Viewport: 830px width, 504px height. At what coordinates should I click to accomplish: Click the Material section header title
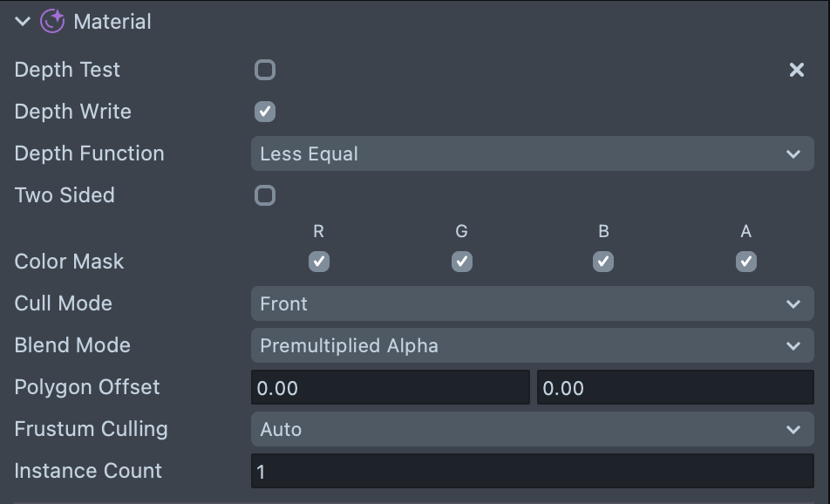[x=112, y=22]
